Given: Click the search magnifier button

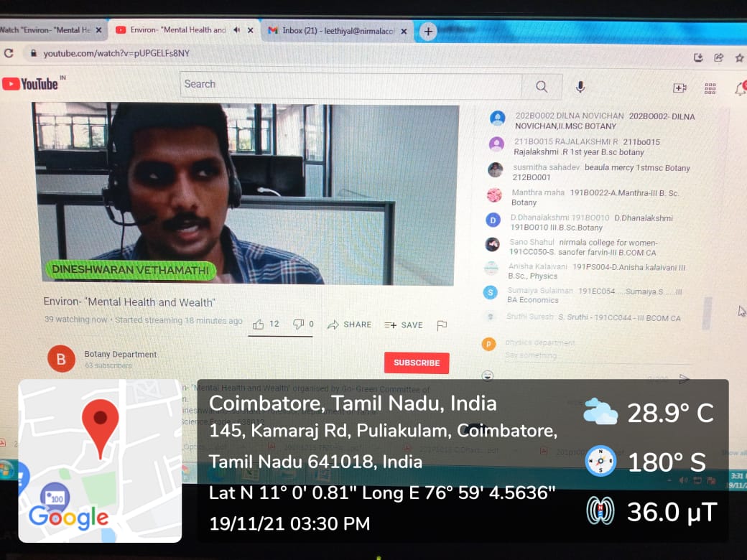Looking at the screenshot, I should 542,87.
